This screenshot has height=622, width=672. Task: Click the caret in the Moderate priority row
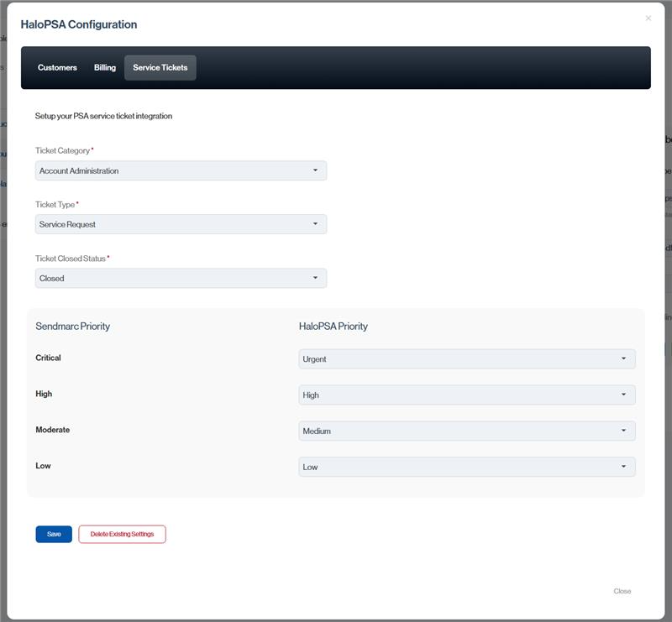(623, 431)
